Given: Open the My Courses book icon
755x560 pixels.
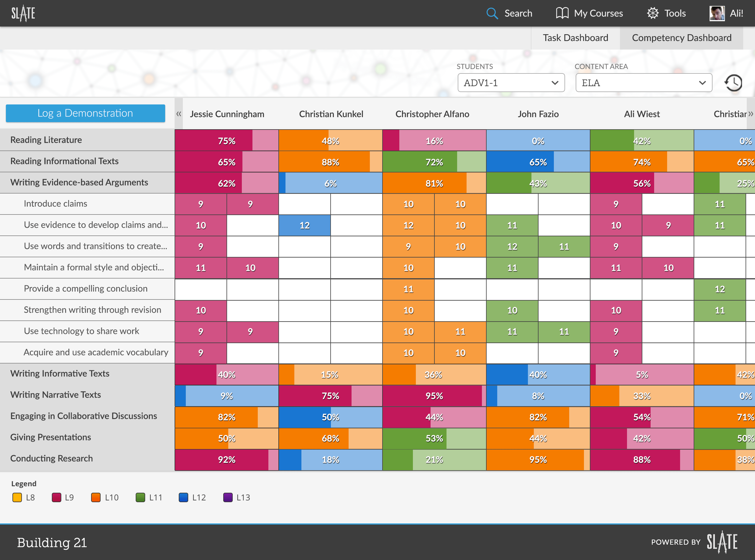Looking at the screenshot, I should point(562,13).
